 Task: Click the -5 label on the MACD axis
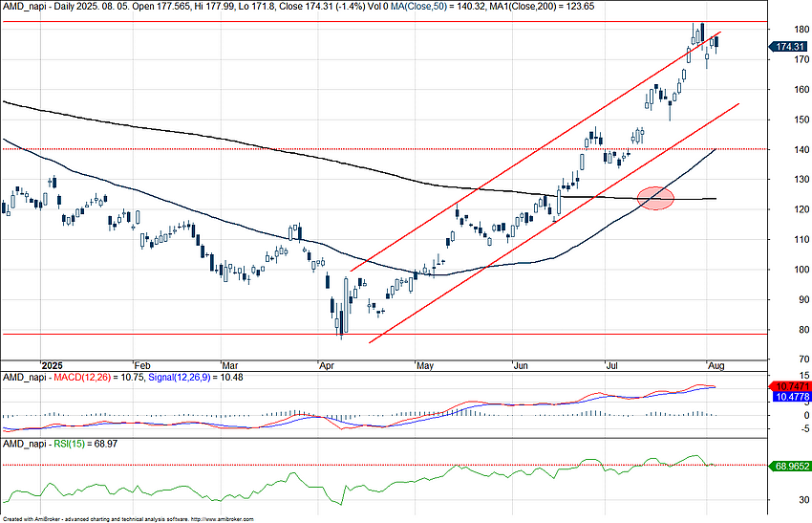point(804,428)
